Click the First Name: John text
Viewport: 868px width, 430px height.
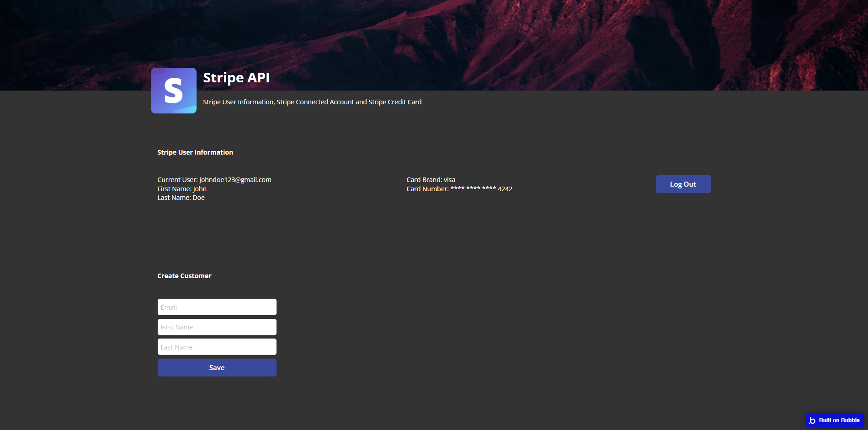[182, 189]
